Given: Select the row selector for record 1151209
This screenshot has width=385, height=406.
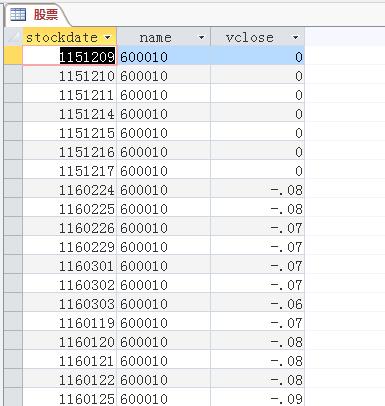Looking at the screenshot, I should click(13, 56).
